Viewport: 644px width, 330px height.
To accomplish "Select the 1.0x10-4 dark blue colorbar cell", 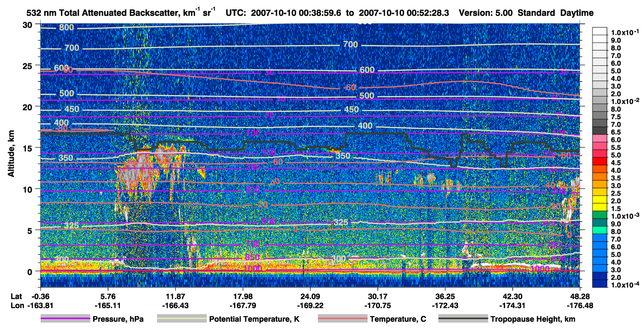I will click(600, 284).
